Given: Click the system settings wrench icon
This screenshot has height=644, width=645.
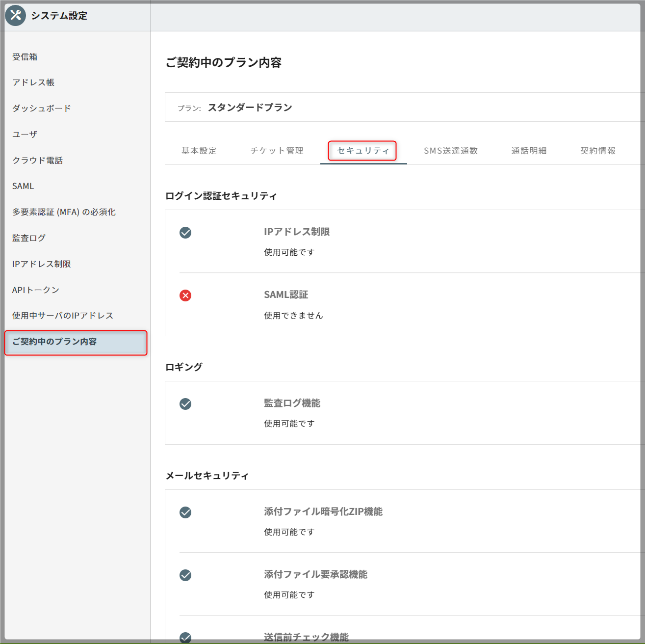Looking at the screenshot, I should pyautogui.click(x=16, y=16).
